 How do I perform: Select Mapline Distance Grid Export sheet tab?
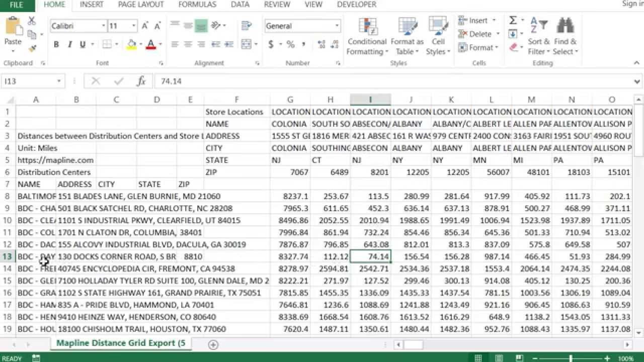(121, 343)
